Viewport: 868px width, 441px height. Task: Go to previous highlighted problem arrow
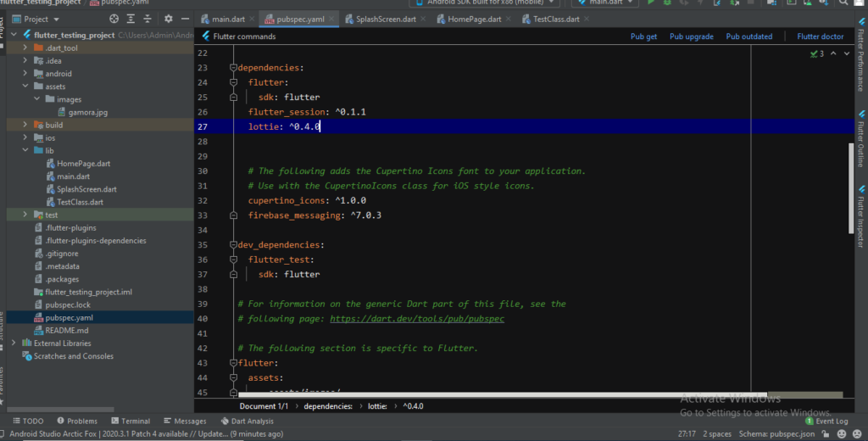[x=833, y=53]
